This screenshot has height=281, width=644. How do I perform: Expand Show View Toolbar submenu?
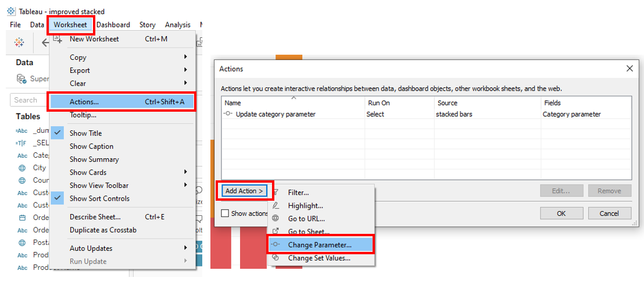pyautogui.click(x=122, y=185)
